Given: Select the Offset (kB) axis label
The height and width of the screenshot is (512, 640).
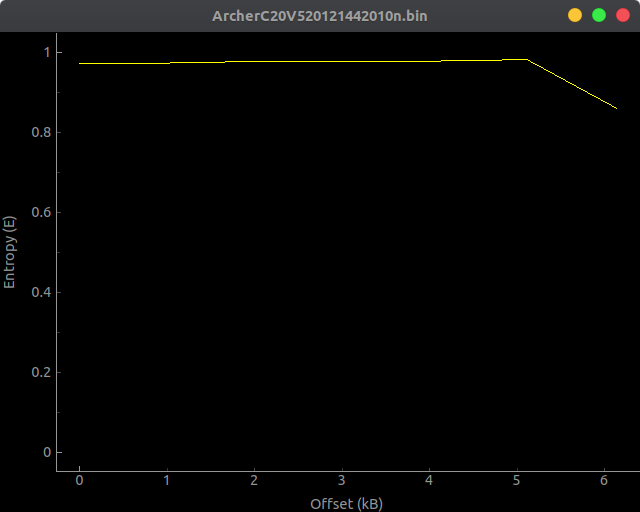Looking at the screenshot, I should click(x=346, y=503).
